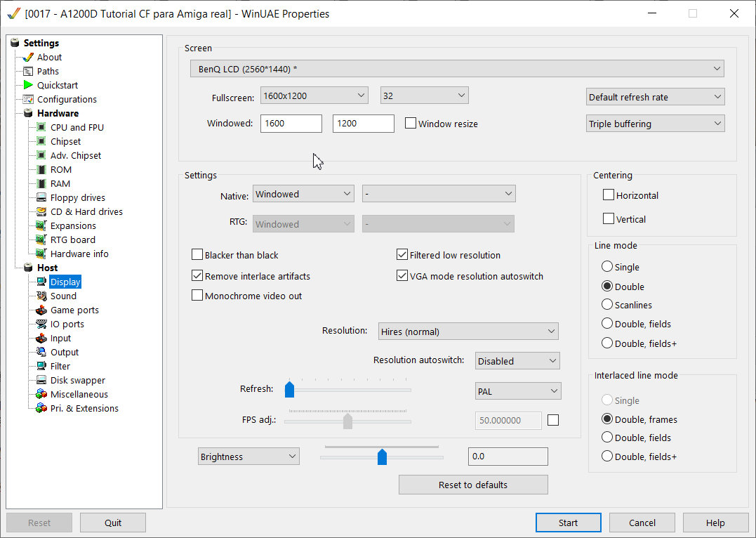Click the Refresh slider handle
The height and width of the screenshot is (538, 756).
pos(289,389)
